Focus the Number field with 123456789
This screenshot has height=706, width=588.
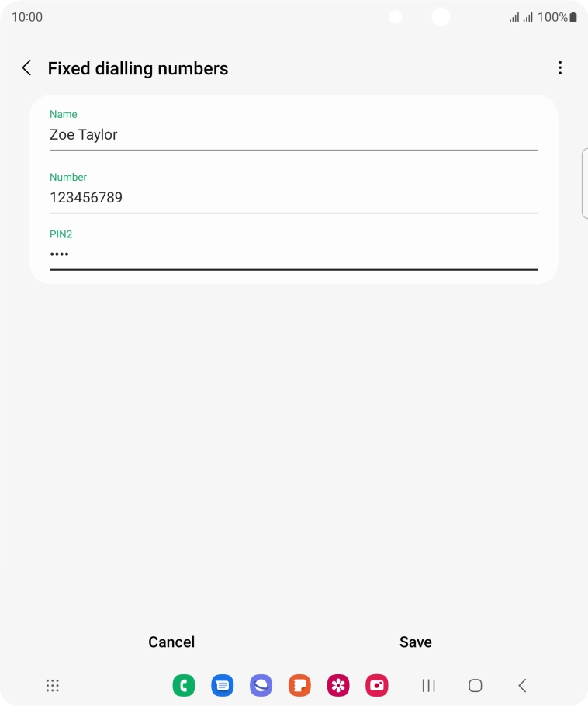[293, 198]
